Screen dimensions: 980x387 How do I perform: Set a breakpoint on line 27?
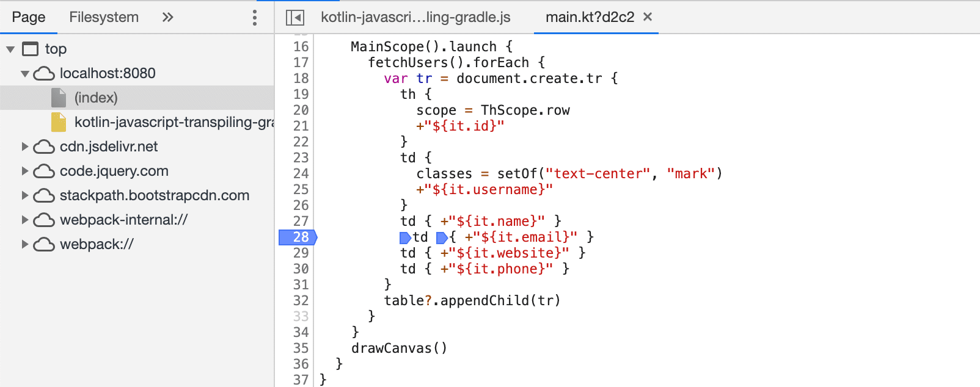[301, 221]
